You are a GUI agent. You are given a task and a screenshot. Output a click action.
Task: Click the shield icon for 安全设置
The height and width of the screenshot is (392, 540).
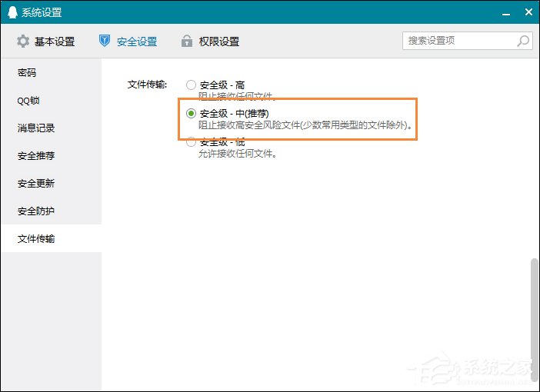click(x=105, y=42)
